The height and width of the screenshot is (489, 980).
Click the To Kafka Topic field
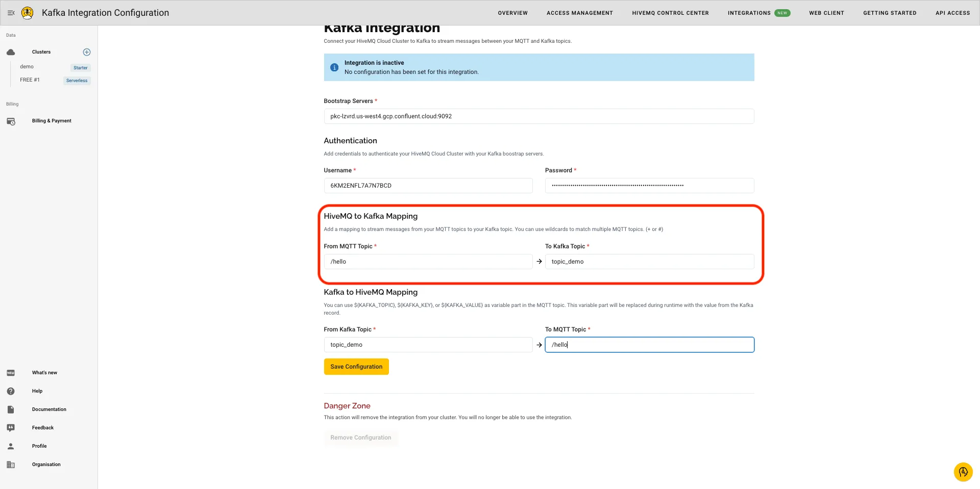(650, 262)
